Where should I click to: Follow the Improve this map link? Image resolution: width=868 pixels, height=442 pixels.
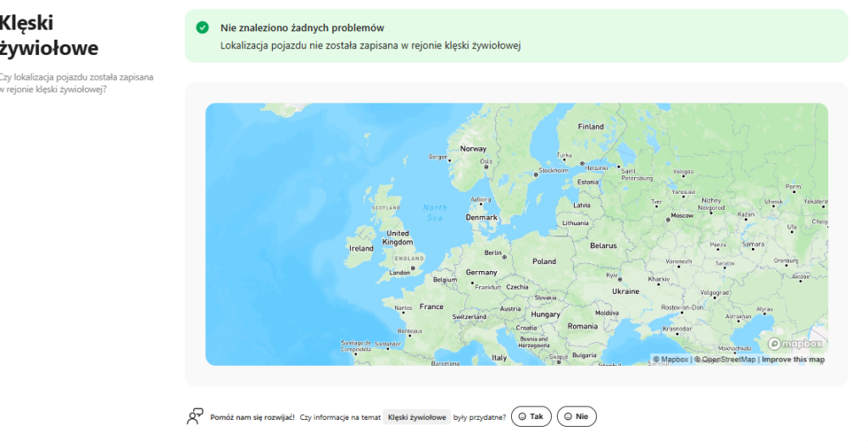(x=793, y=360)
